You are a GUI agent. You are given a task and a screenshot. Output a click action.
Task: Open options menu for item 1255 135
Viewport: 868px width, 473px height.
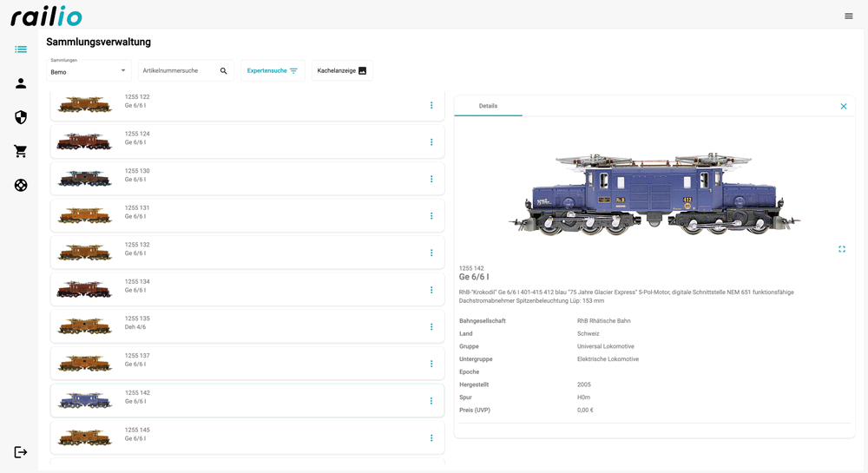click(x=431, y=327)
